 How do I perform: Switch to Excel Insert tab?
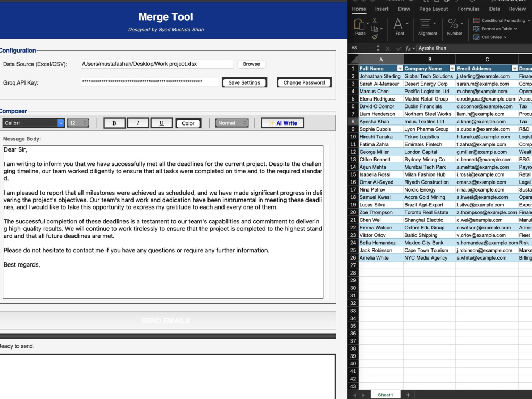381,9
